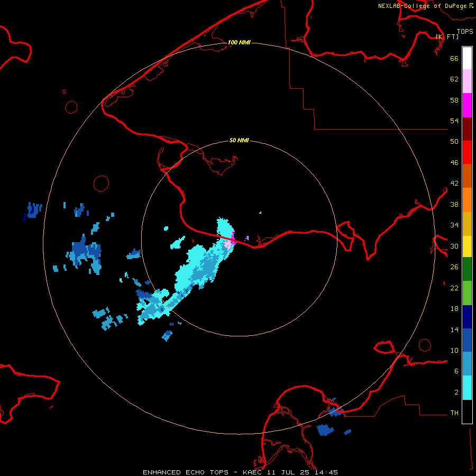Click the 6 legend value
The height and width of the screenshot is (476, 476).
click(456, 371)
